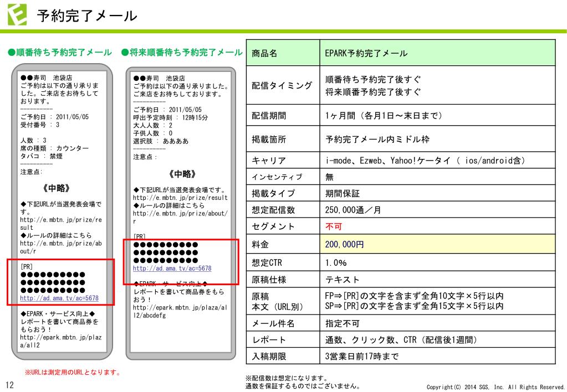Select the セグメント label

point(273,226)
